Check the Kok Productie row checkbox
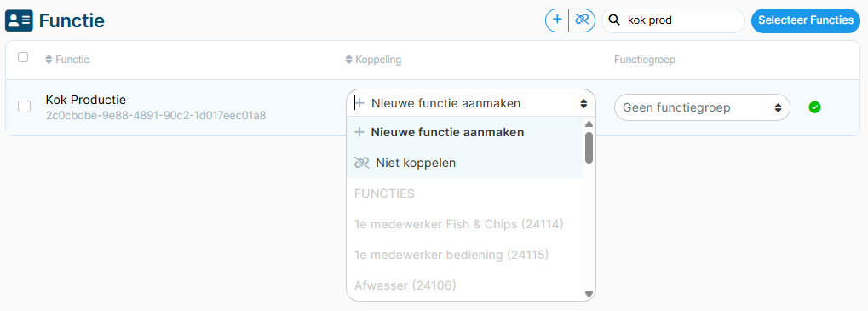868x311 pixels. coord(24,107)
